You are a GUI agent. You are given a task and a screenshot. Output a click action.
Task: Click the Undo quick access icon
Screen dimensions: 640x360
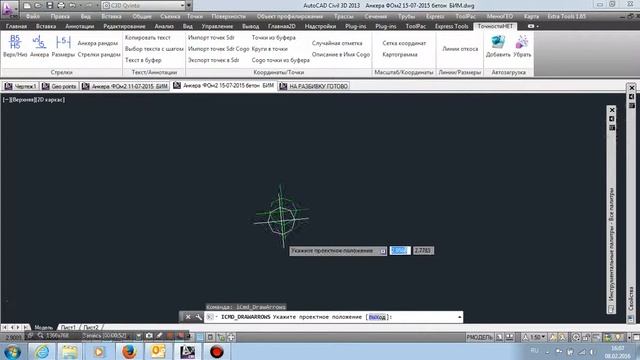pos(73,6)
